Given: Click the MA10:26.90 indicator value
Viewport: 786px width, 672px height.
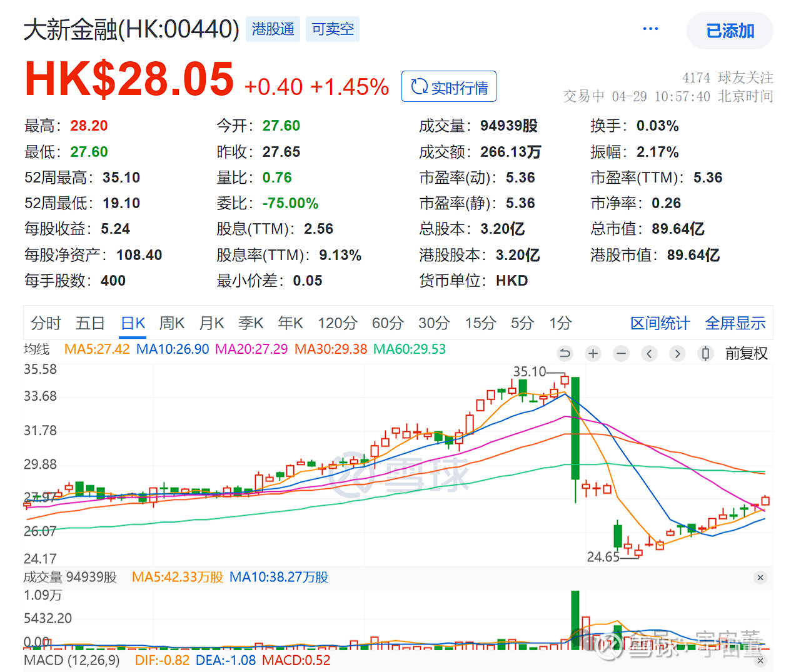Looking at the screenshot, I should point(173,349).
